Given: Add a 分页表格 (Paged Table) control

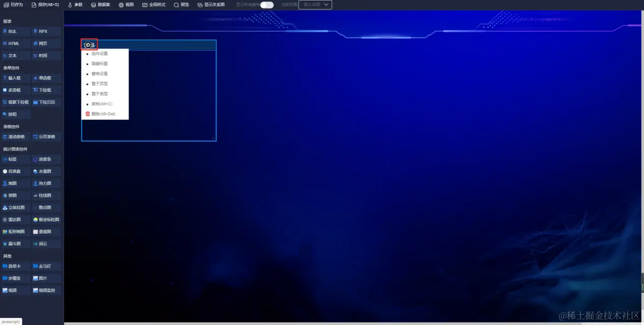Looking at the screenshot, I should tap(46, 137).
